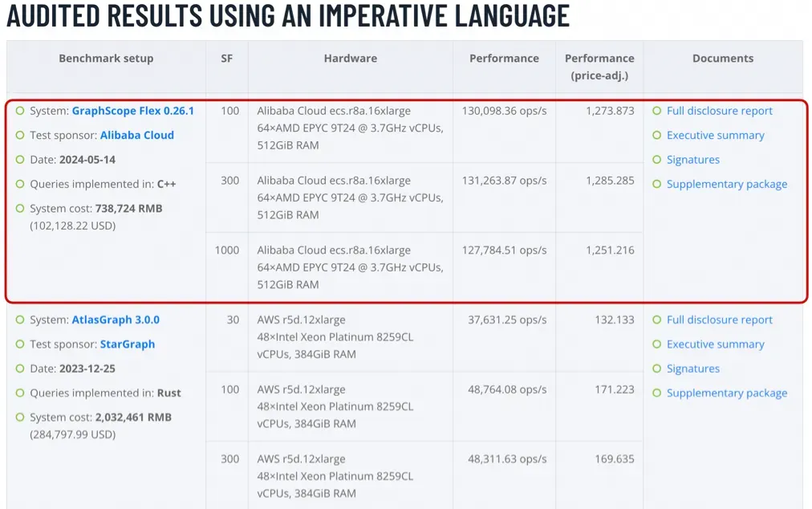Click the Documents column header

723,59
